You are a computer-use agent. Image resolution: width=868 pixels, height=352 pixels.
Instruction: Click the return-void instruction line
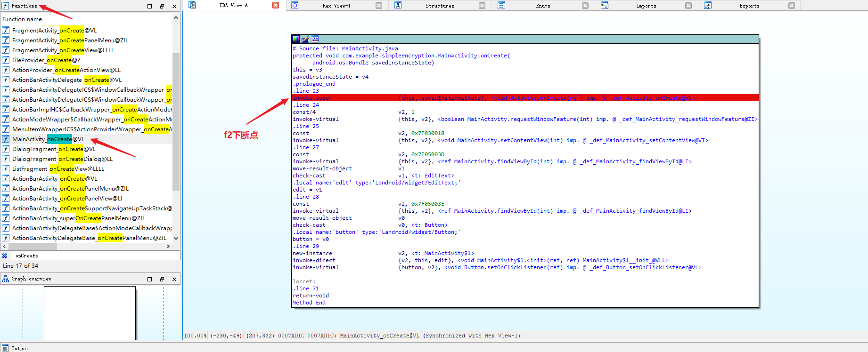tap(311, 296)
